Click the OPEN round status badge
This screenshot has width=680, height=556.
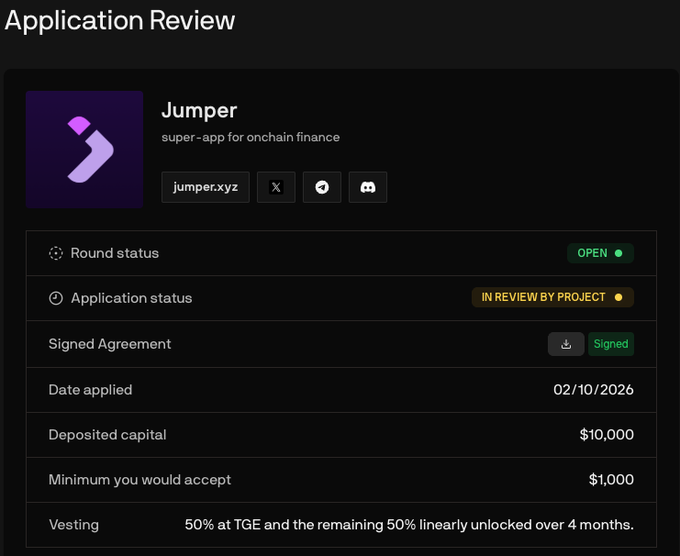[600, 253]
